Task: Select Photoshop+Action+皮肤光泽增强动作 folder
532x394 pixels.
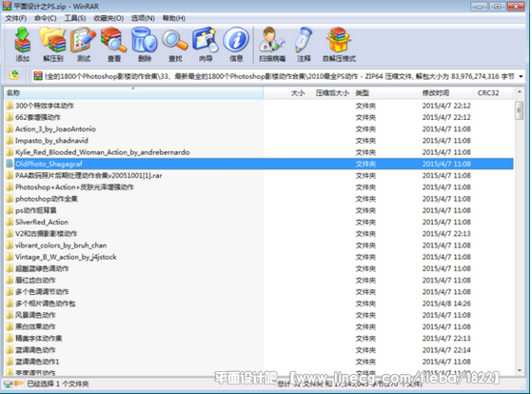Action: click(x=74, y=187)
